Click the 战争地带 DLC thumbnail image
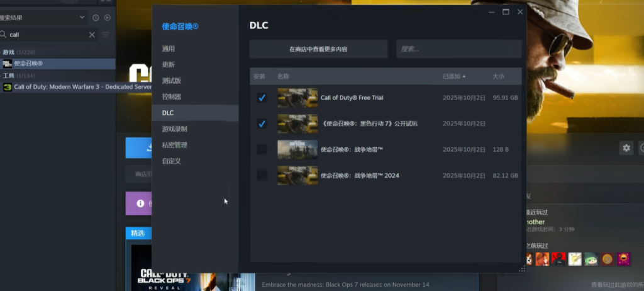The image size is (644, 291). point(297,149)
